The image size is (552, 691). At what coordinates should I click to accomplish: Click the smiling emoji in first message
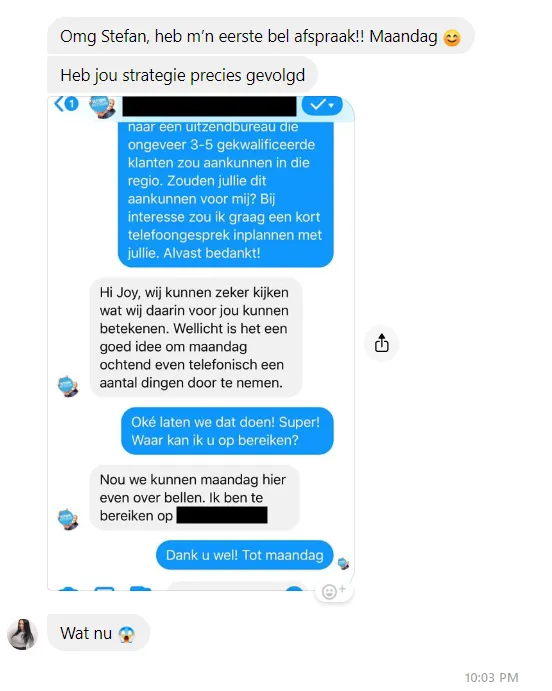tap(452, 38)
